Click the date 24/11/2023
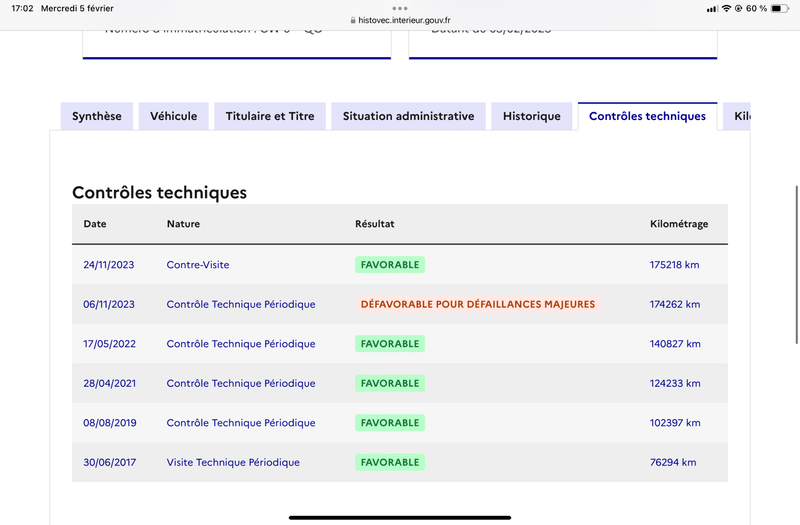The height and width of the screenshot is (525, 800). [x=109, y=265]
